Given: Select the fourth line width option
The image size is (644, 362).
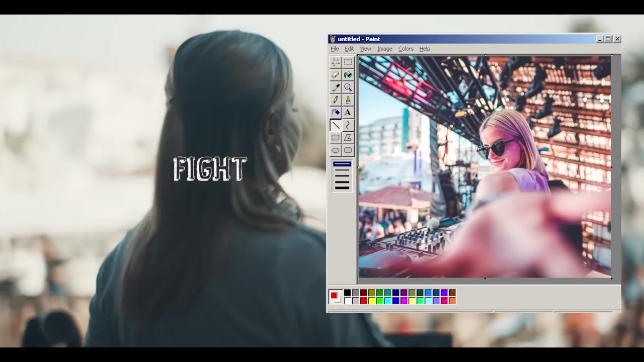Looking at the screenshot, I should click(x=342, y=182).
